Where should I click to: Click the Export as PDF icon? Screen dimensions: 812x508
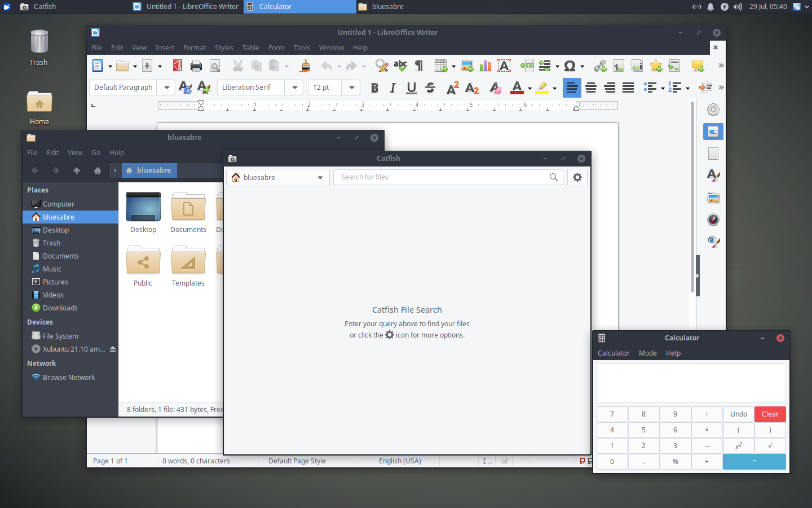(178, 66)
